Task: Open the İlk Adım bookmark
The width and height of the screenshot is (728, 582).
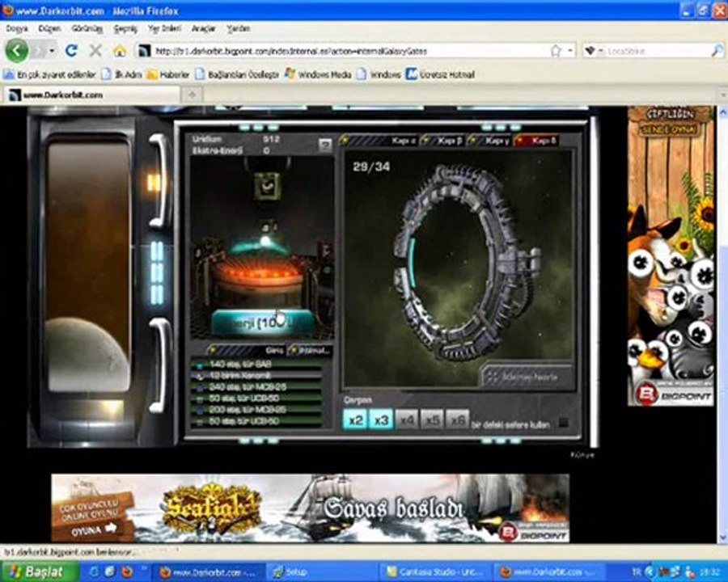Action: pos(122,74)
